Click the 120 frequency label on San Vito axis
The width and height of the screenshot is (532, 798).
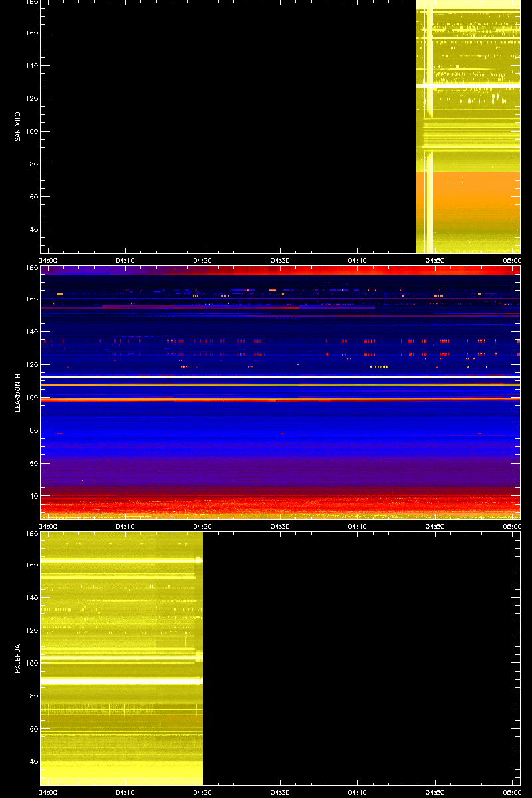coord(31,98)
